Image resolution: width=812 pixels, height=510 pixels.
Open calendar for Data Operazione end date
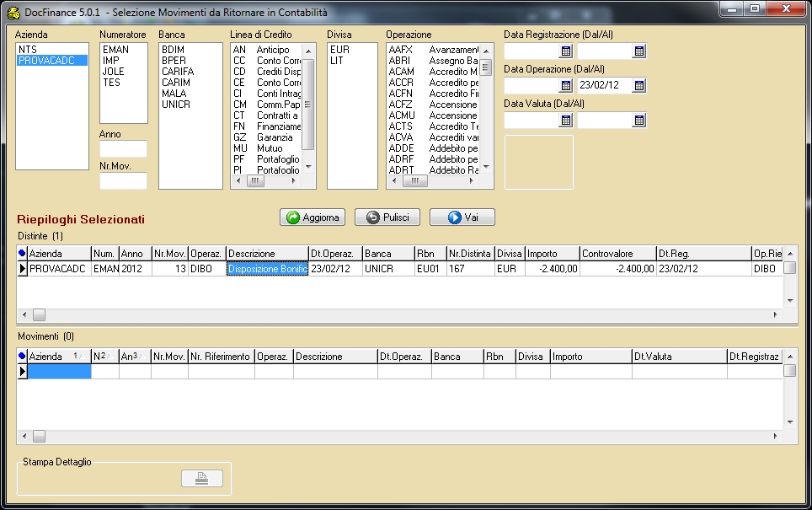click(x=638, y=86)
